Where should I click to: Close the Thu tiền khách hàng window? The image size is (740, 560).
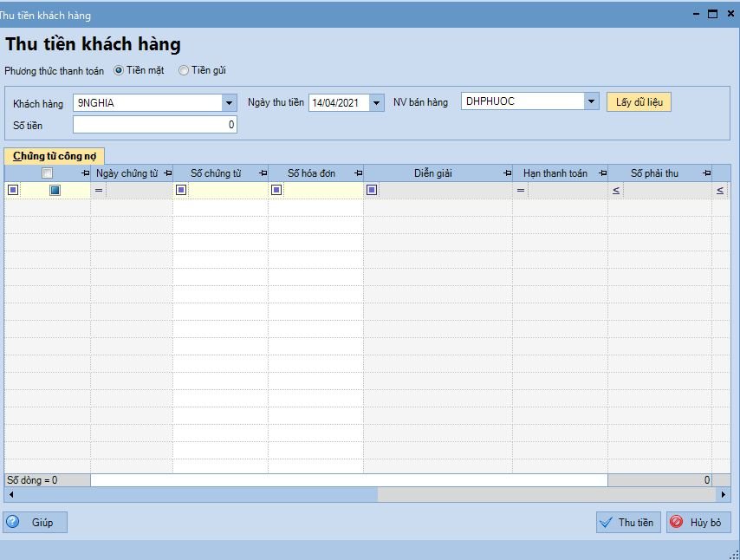(x=730, y=14)
